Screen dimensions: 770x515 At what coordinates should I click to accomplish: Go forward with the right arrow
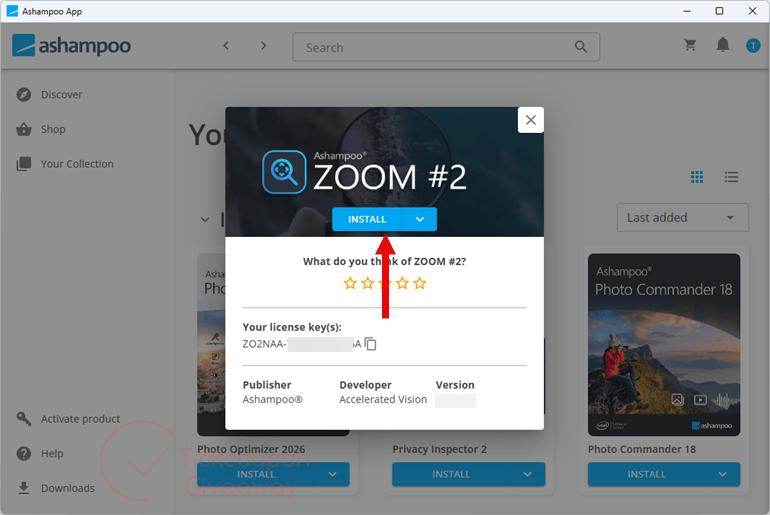(x=264, y=46)
